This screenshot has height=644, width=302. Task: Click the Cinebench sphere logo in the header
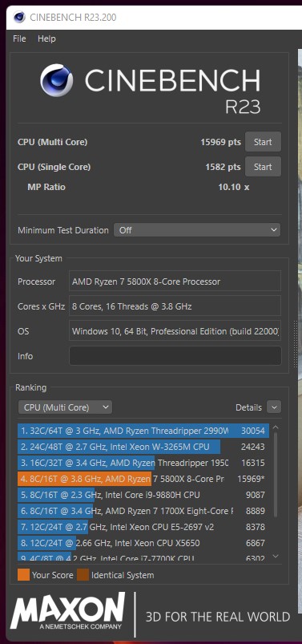click(x=57, y=80)
